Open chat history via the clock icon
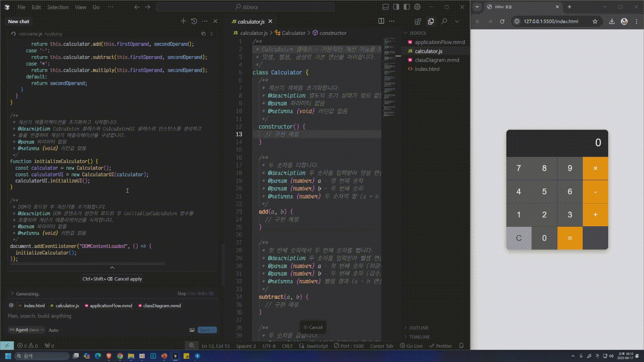The height and width of the screenshot is (362, 644). [194, 21]
